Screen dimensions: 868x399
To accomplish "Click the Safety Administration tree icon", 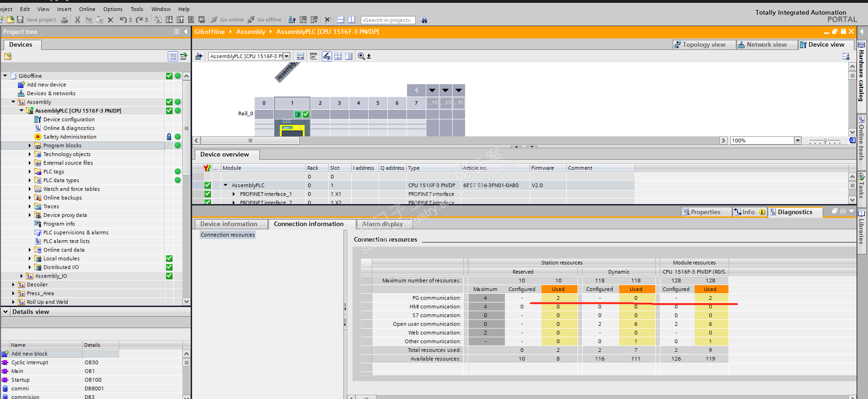I will [38, 137].
